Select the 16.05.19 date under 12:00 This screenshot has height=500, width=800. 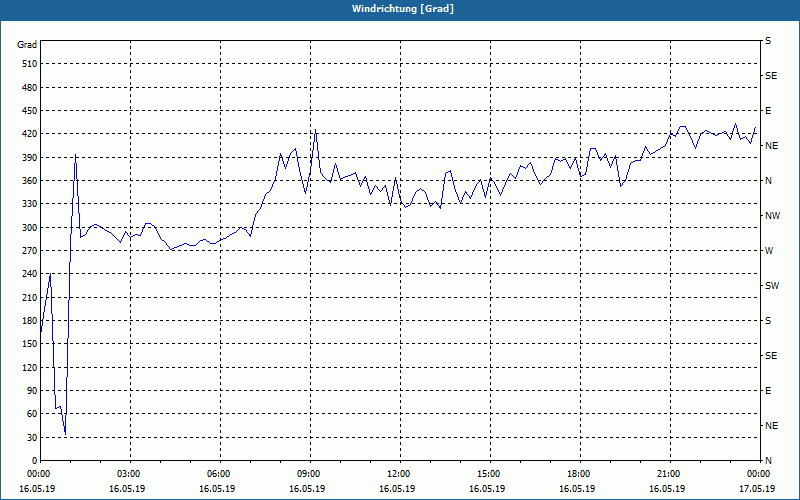[x=397, y=489]
